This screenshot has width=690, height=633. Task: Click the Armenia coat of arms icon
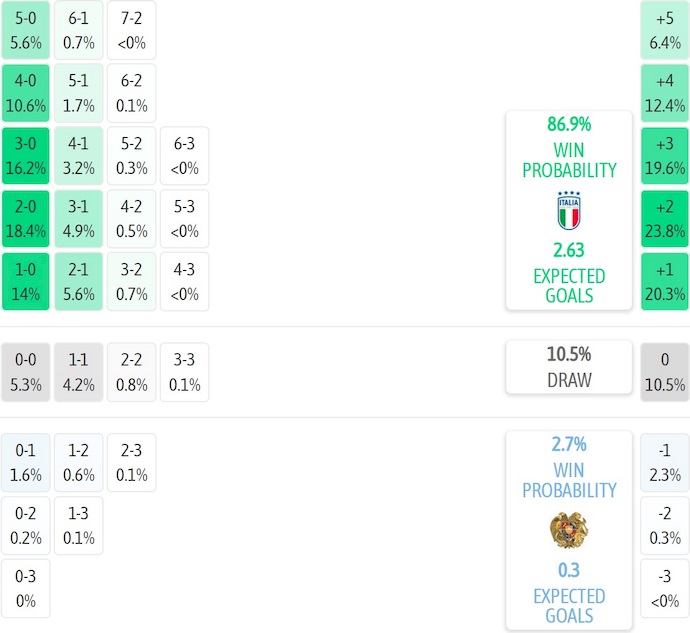click(568, 530)
